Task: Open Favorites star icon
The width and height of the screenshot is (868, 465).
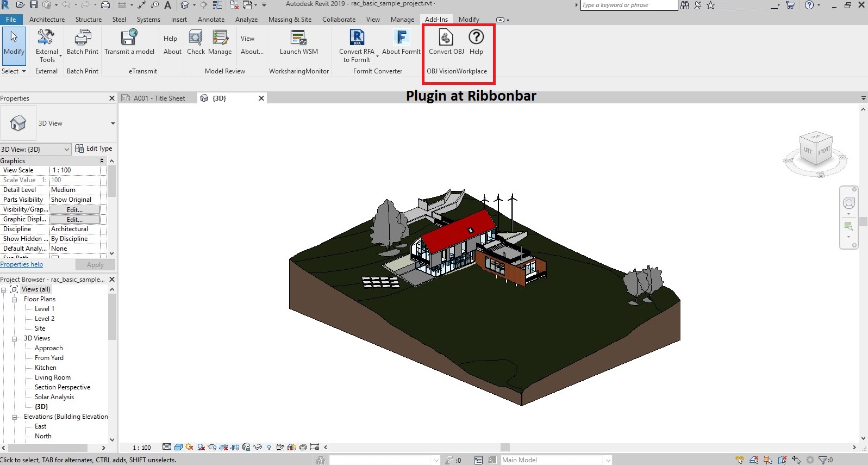Action: [x=710, y=5]
